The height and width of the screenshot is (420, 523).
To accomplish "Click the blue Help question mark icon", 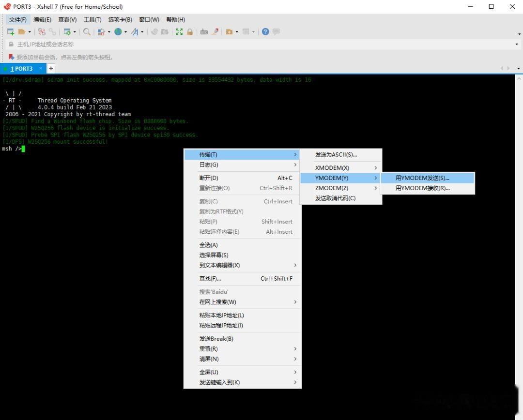I will tap(265, 31).
